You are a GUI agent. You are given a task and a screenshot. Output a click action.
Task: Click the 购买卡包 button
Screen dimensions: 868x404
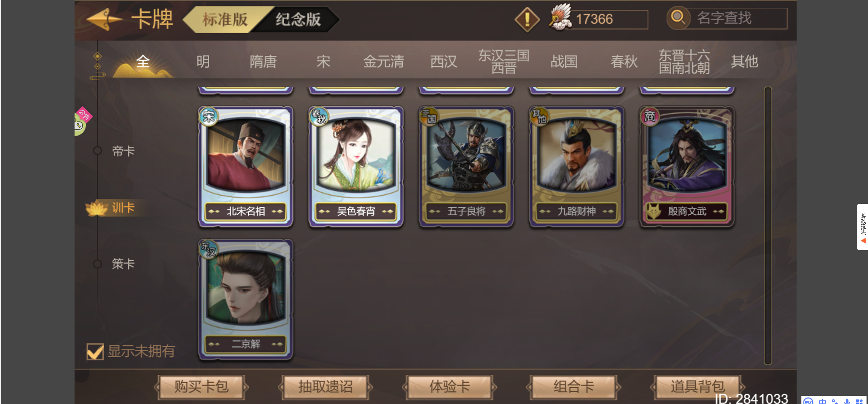tap(201, 387)
